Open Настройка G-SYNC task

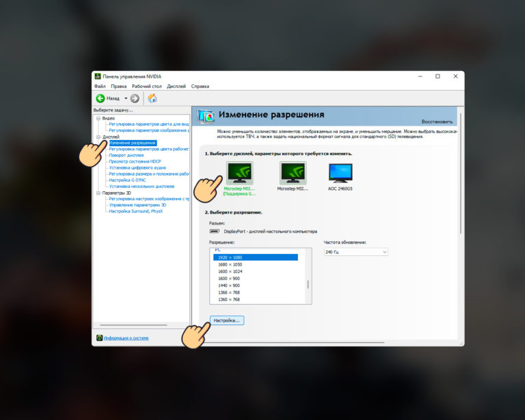click(x=127, y=180)
